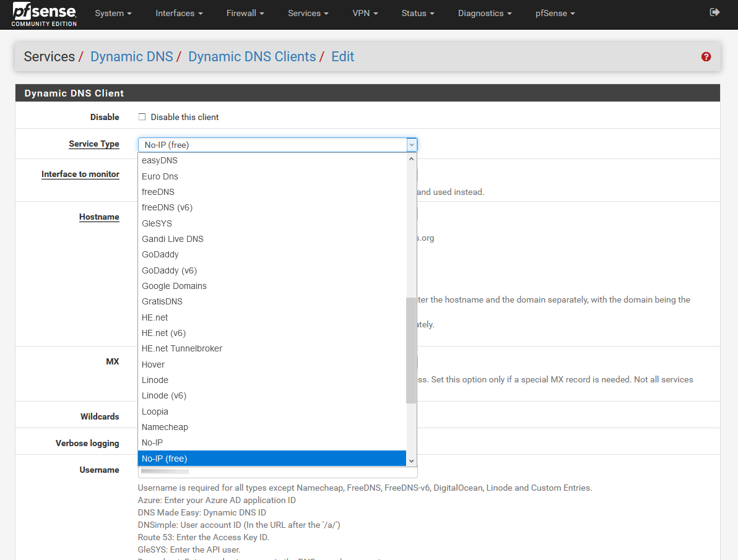Click the Hostname field label

(x=99, y=217)
